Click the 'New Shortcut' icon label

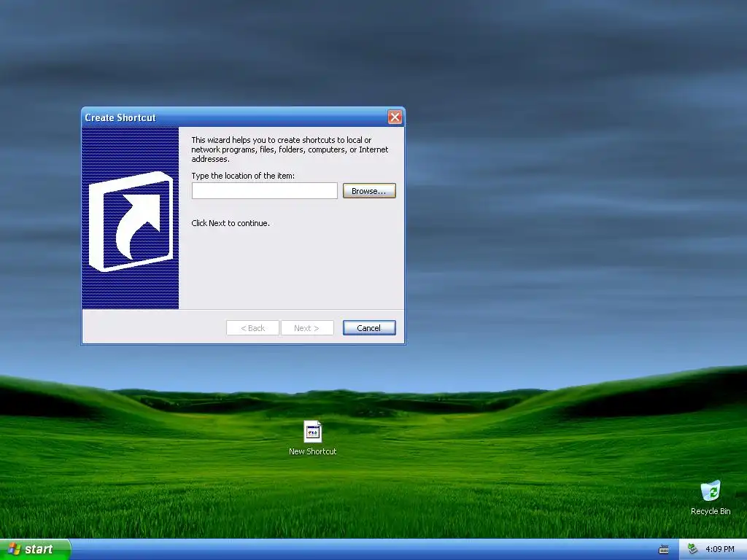click(x=312, y=451)
